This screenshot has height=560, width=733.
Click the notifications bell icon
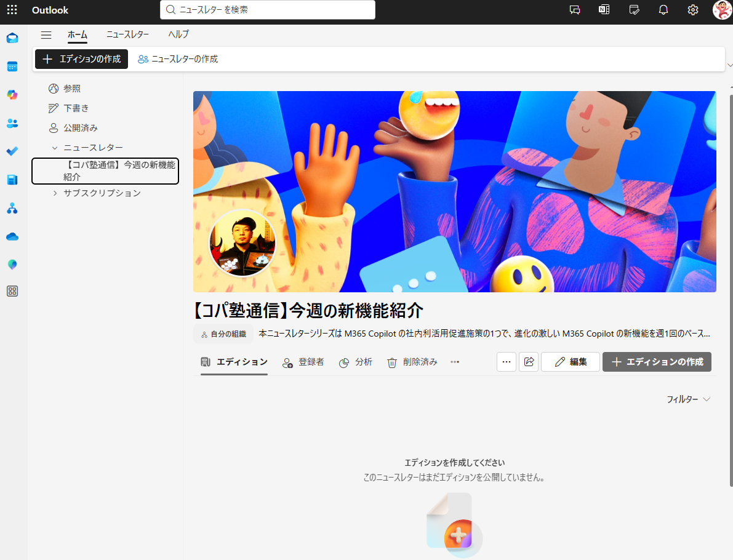point(663,10)
